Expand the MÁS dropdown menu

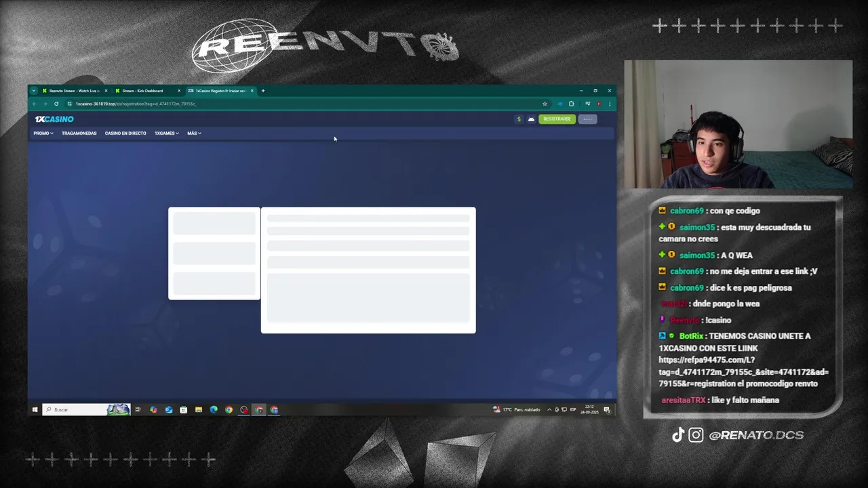pos(194,134)
